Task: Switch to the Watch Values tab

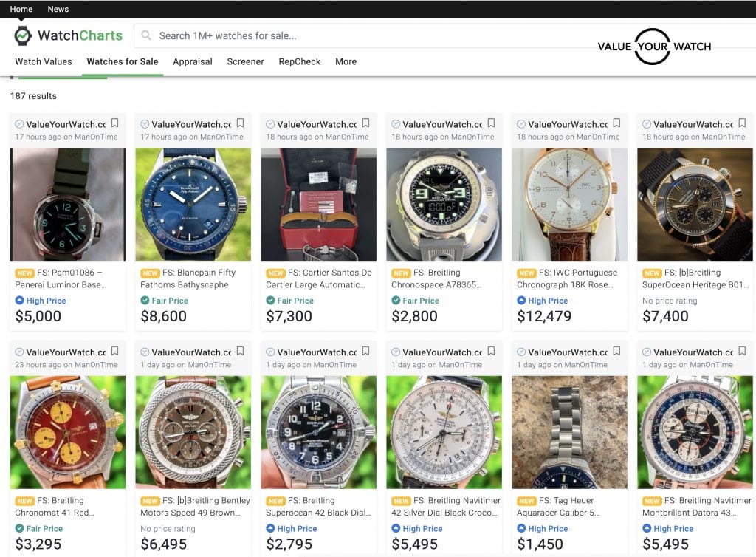Action: pyautogui.click(x=44, y=61)
